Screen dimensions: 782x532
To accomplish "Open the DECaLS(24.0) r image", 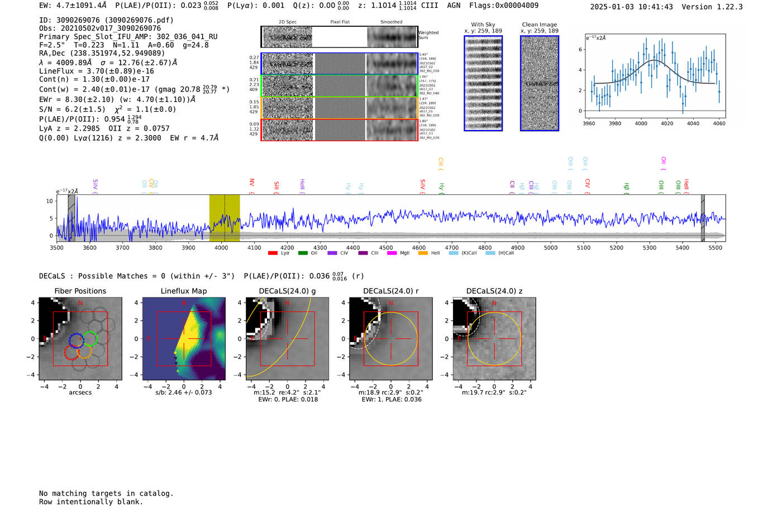I will (391, 339).
